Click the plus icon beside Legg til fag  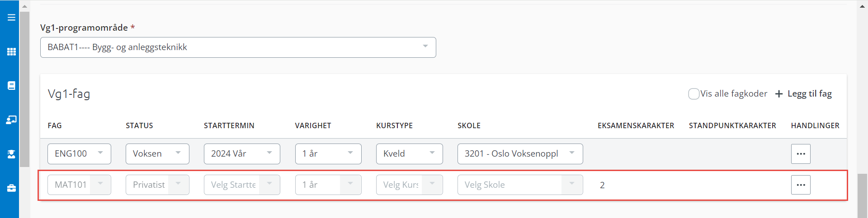click(x=779, y=94)
